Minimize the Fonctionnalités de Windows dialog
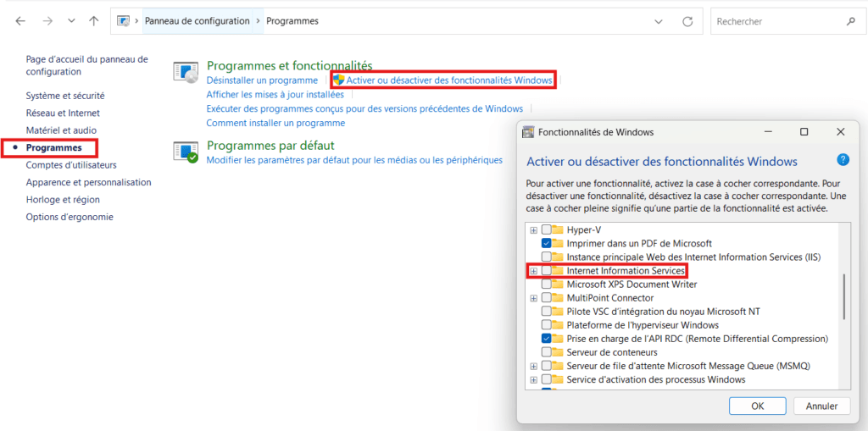 pos(768,132)
